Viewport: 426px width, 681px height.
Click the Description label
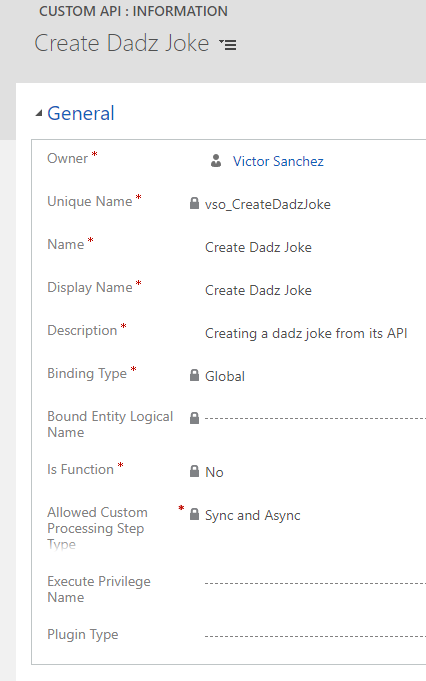83,331
